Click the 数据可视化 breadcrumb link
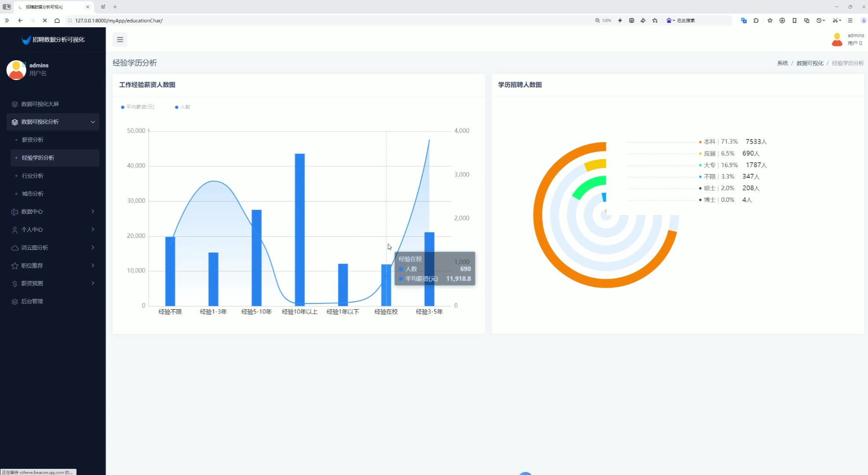This screenshot has height=475, width=868. 809,63
